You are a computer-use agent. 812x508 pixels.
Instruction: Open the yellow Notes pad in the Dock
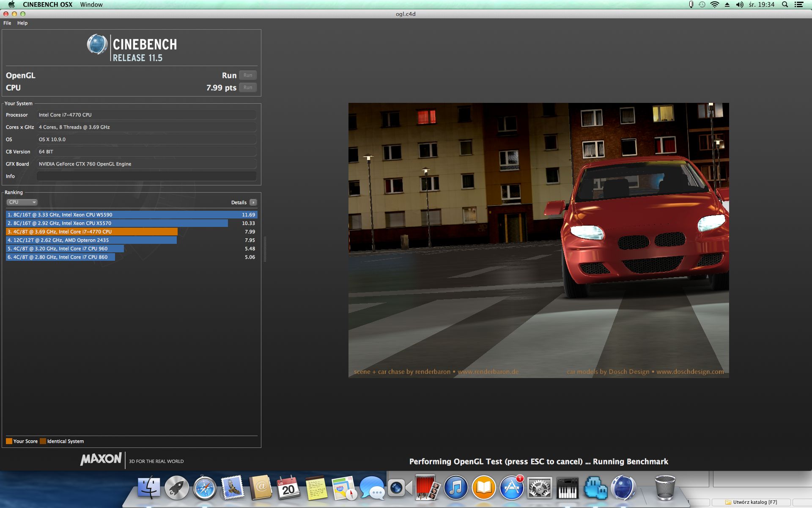tap(316, 488)
